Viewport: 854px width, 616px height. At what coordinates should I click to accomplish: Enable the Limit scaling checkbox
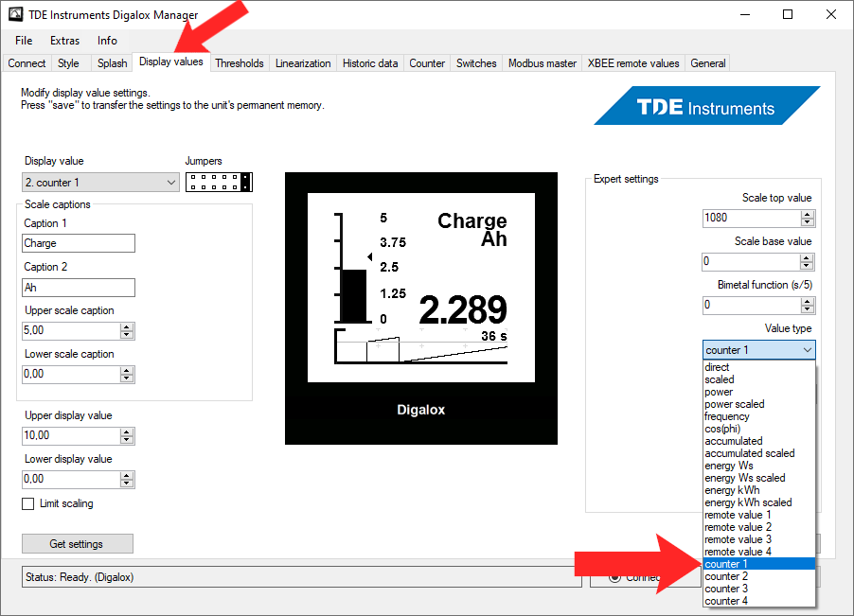[x=27, y=504]
